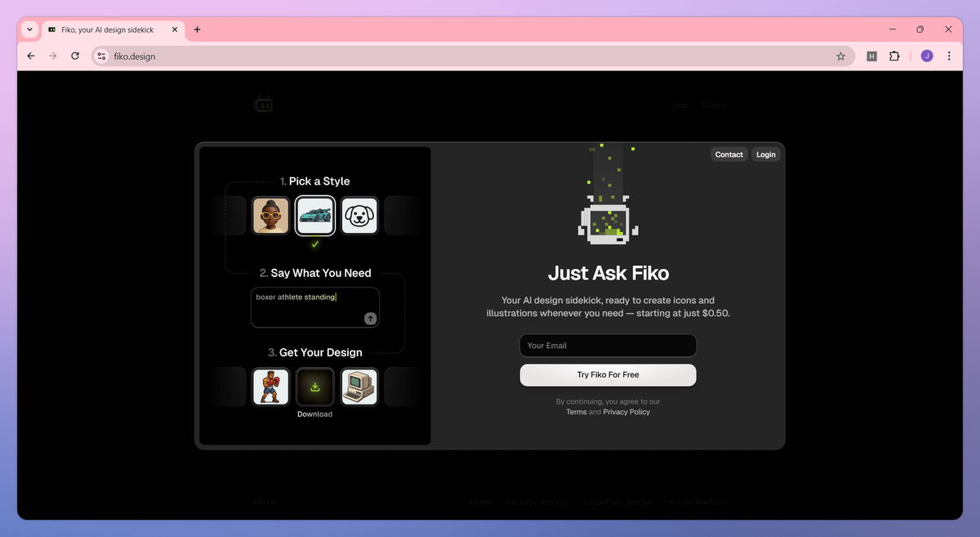Open Chrome three-dot menu
Viewport: 980px width, 537px height.
point(949,56)
